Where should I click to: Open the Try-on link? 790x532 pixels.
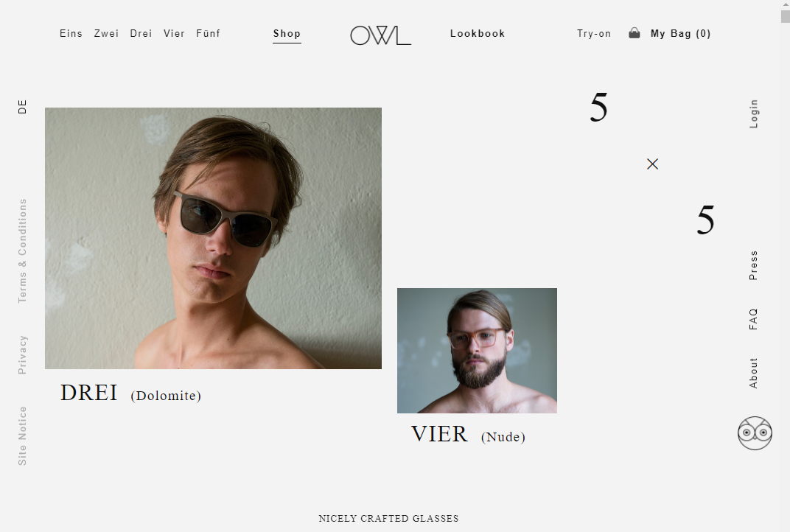[594, 34]
